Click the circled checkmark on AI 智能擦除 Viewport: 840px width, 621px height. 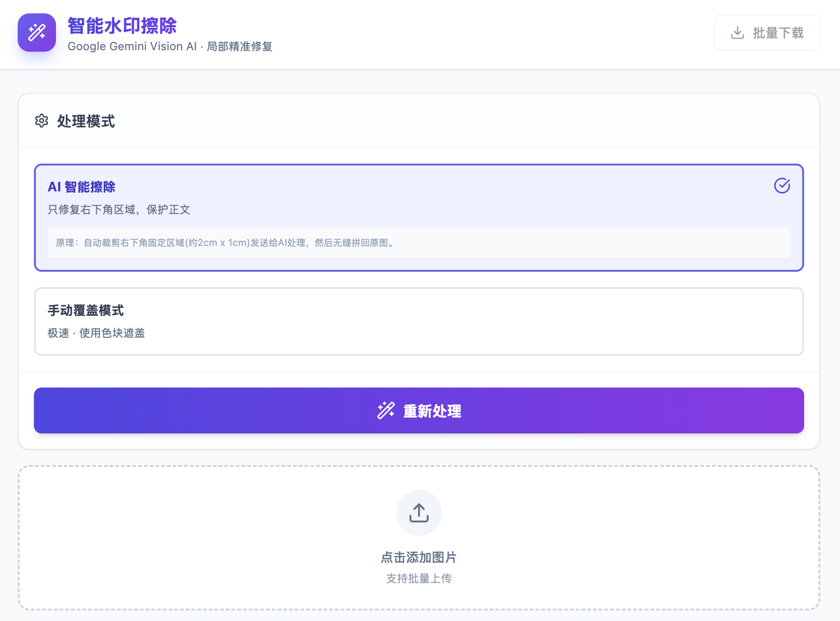782,186
